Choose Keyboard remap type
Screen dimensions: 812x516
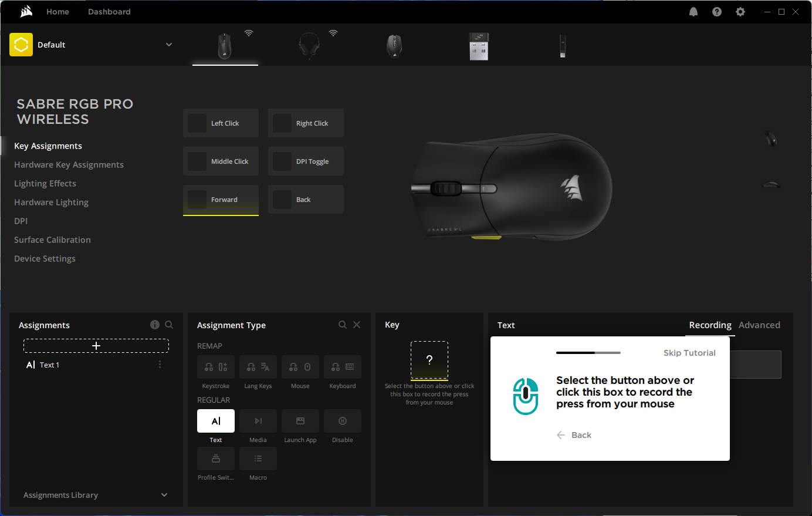pyautogui.click(x=343, y=367)
